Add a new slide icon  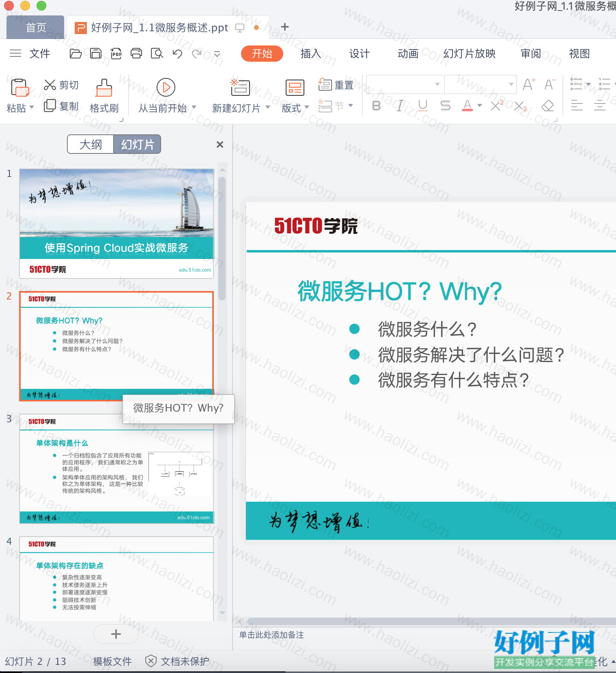240,87
